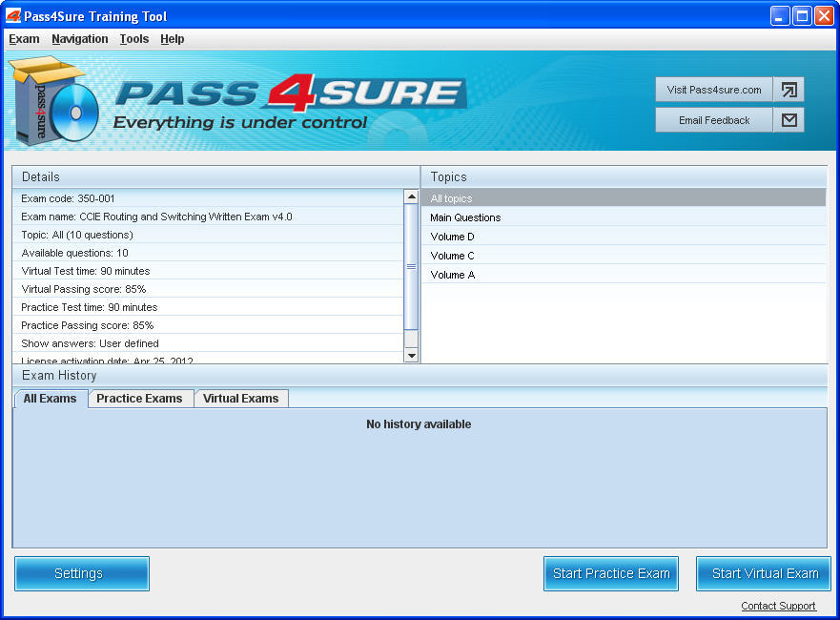The image size is (840, 620).
Task: Open the Settings button
Action: pyautogui.click(x=82, y=573)
